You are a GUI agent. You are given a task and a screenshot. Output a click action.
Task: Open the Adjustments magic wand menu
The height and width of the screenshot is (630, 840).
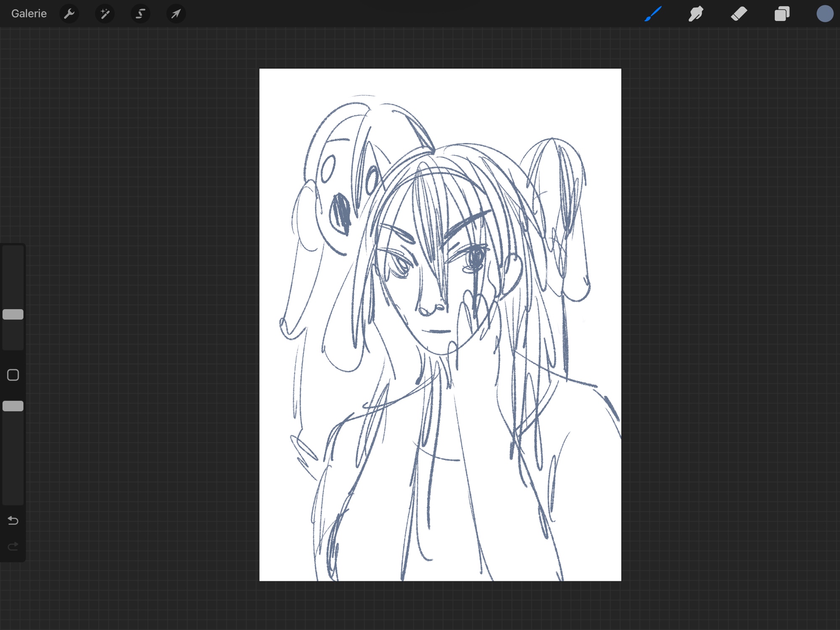click(x=105, y=14)
